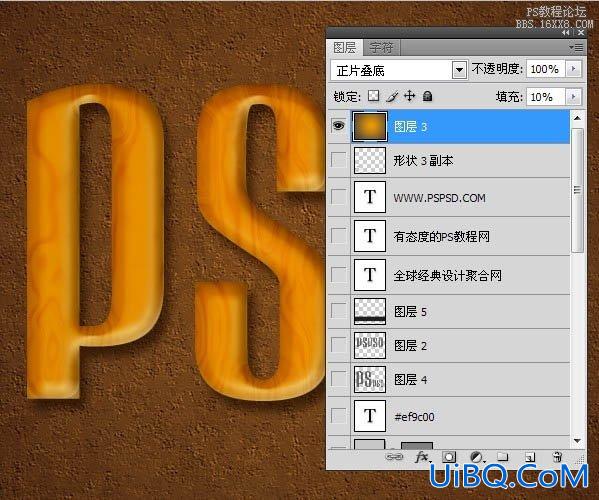Screen dimensions: 599x500
Task: Show the 全球经典设计聚合网 layer
Action: 338,274
